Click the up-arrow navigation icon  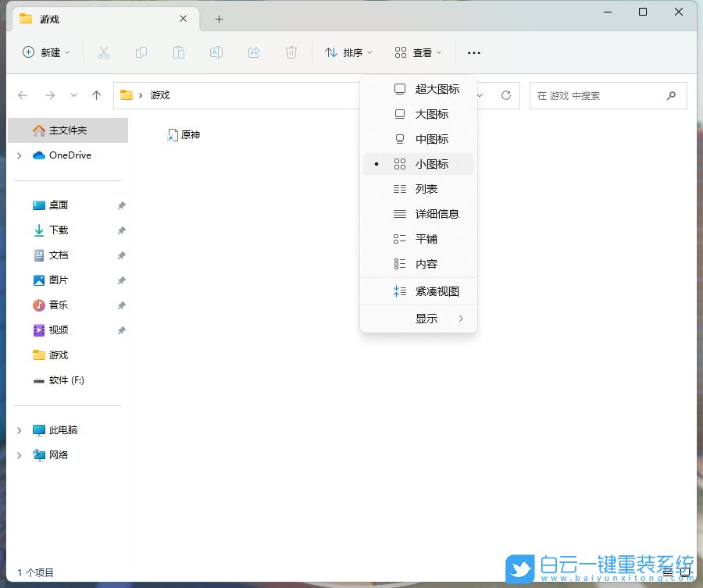[x=95, y=95]
